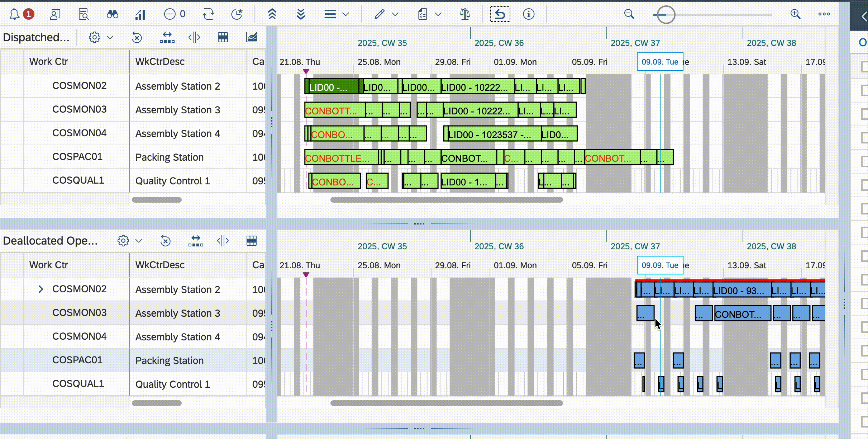The height and width of the screenshot is (439, 868).
Task: Click the notifications bell icon
Action: tap(14, 14)
